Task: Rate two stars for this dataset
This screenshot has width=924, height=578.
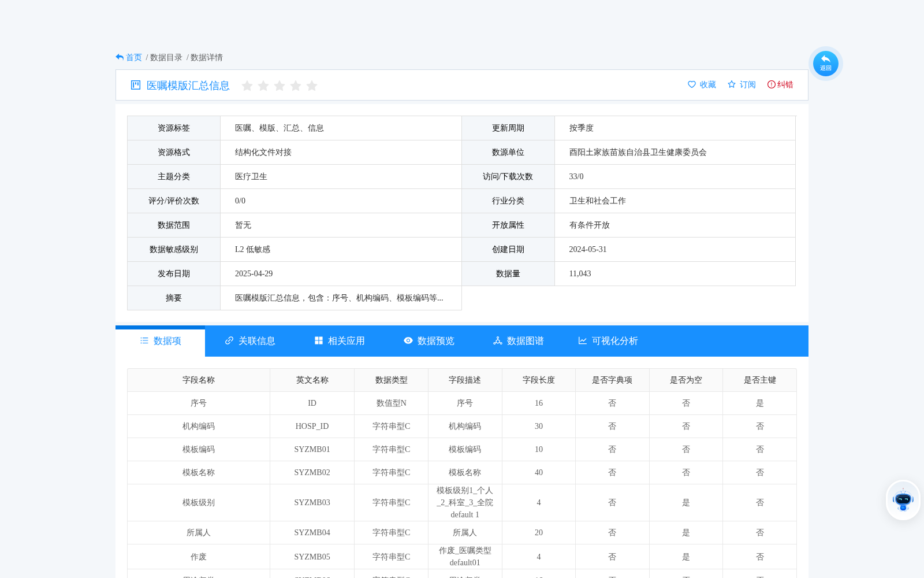Action: [263, 86]
